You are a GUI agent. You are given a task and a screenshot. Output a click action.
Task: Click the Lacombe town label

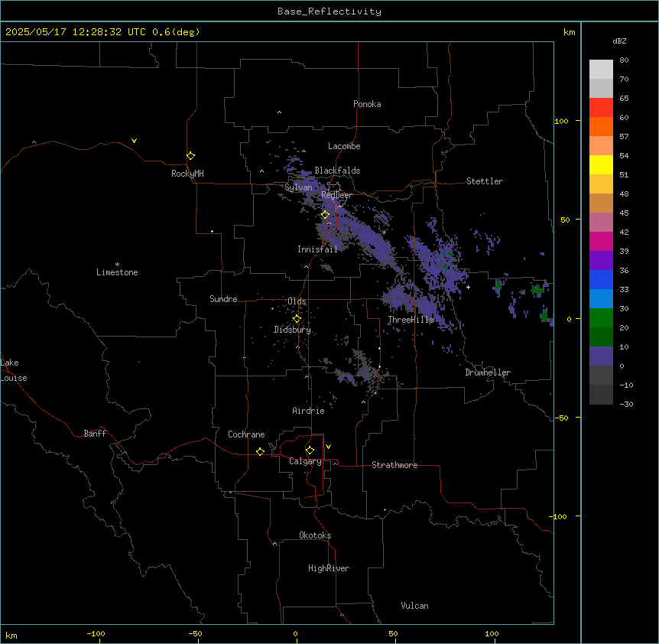344,146
